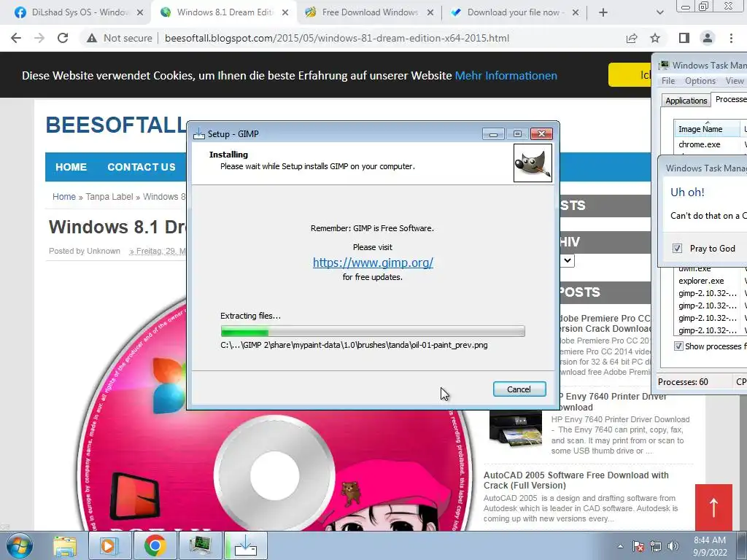Open a new tab with the plus icon
The height and width of the screenshot is (560, 747).
pos(603,12)
